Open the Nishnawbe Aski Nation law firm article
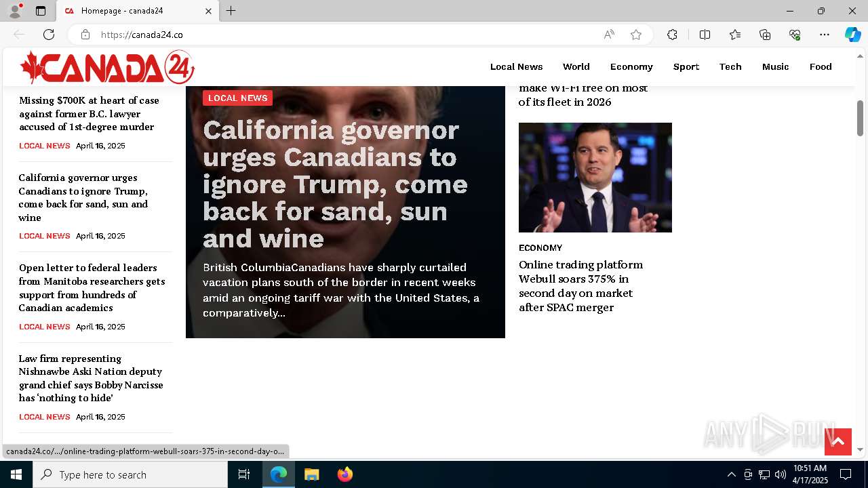The width and height of the screenshot is (868, 488). click(x=91, y=378)
